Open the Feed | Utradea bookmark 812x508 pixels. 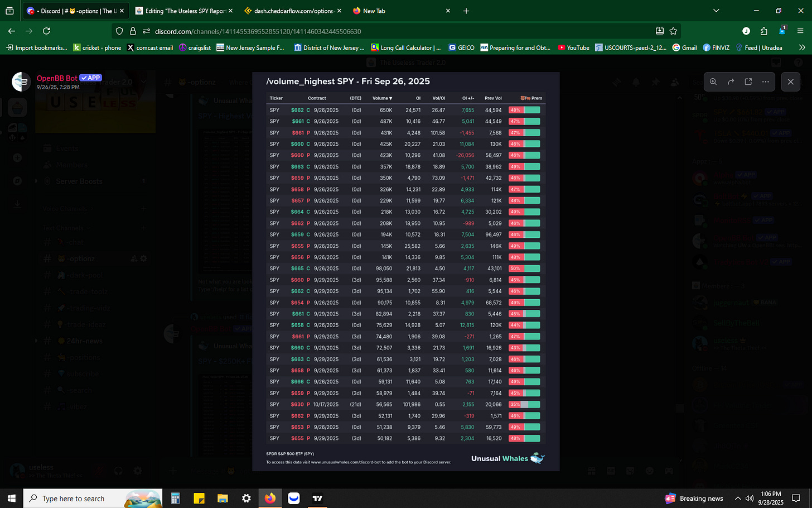click(759, 47)
